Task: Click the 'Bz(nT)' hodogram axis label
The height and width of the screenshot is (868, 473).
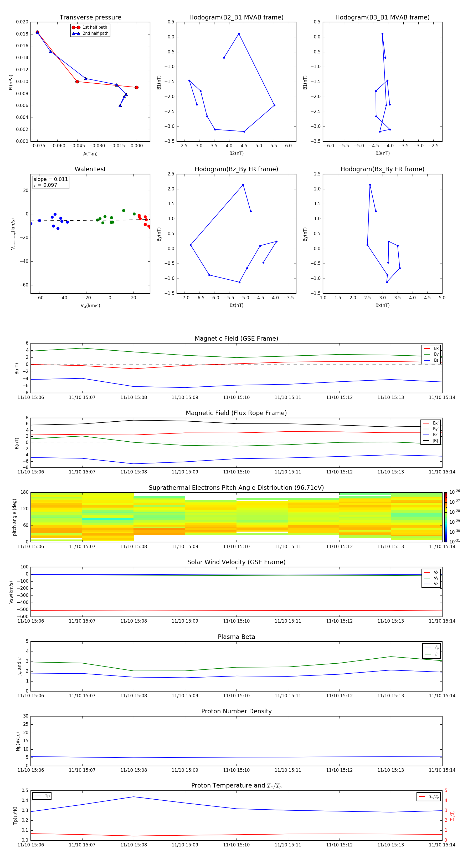Action: pos(236,305)
